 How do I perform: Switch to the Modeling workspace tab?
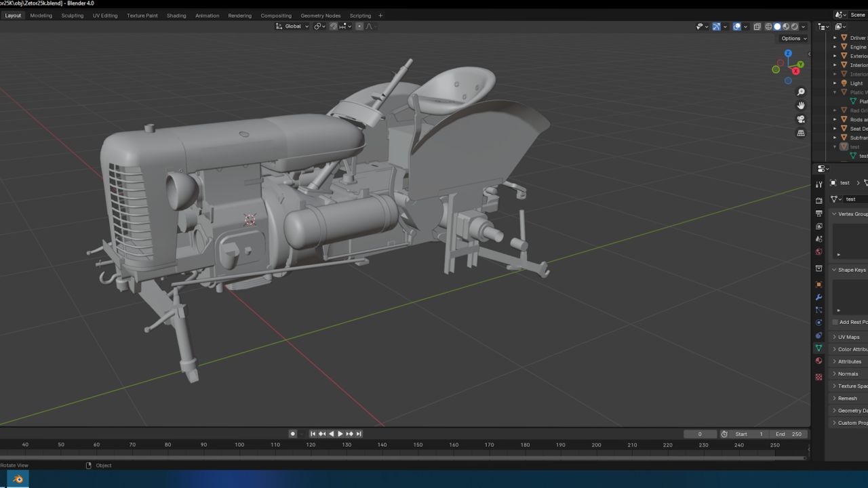point(41,16)
